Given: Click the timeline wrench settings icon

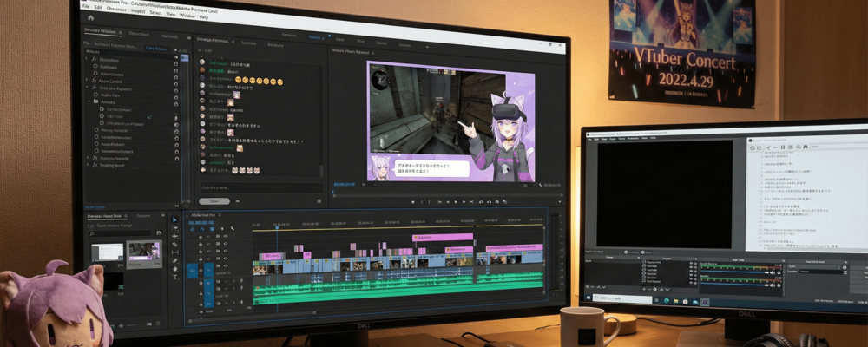Looking at the screenshot, I should [232, 228].
